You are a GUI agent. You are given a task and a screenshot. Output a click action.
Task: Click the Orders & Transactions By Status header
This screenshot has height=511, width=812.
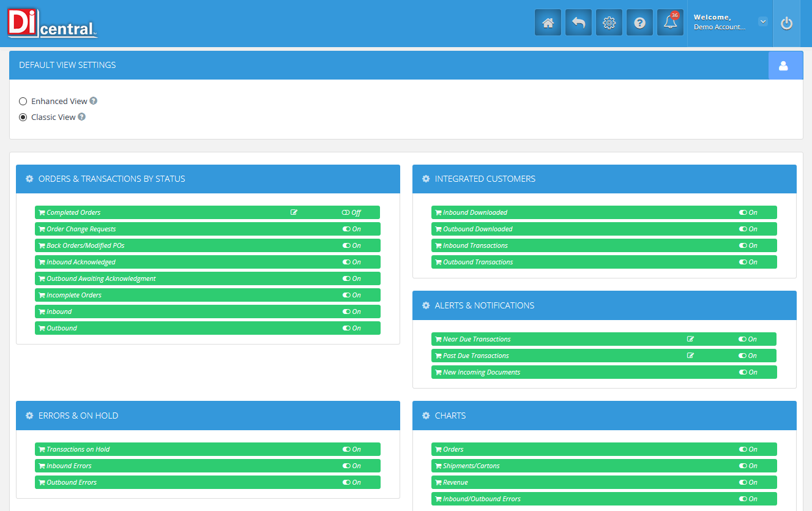[x=208, y=179]
